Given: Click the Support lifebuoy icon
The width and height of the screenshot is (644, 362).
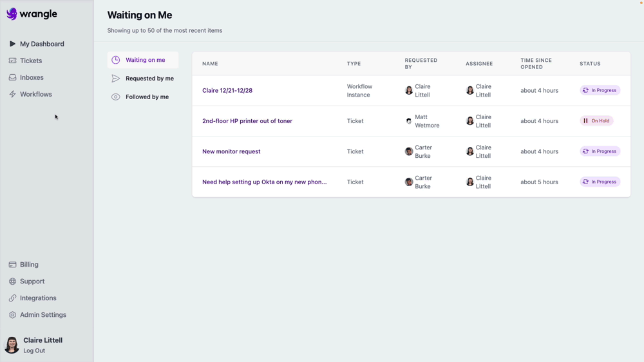Looking at the screenshot, I should tap(12, 281).
